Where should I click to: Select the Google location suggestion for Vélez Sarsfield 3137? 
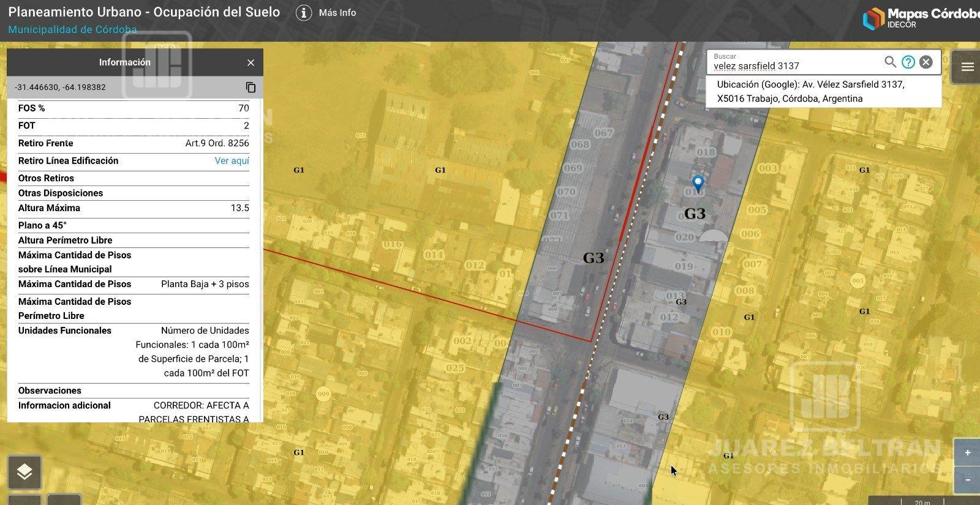pos(824,92)
